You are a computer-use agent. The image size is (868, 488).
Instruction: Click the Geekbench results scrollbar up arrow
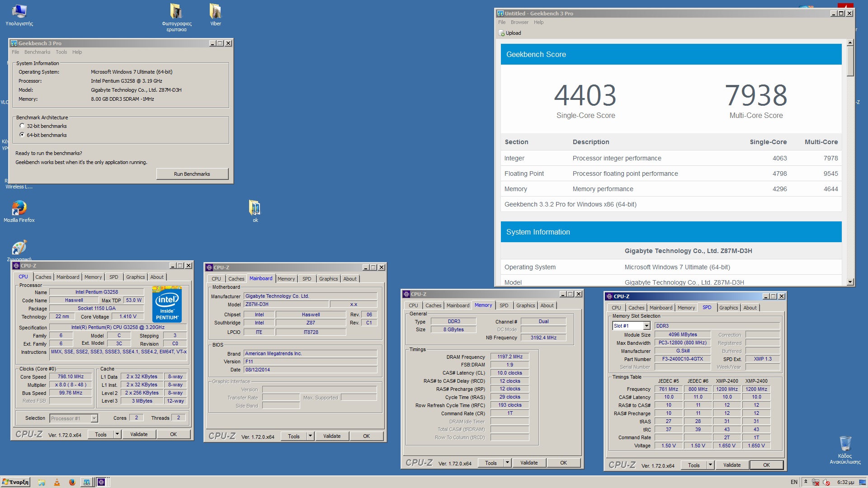pos(850,42)
